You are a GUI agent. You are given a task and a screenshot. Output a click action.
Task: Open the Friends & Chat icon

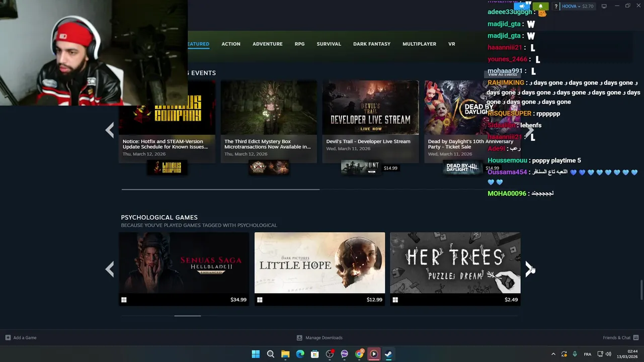click(x=636, y=338)
